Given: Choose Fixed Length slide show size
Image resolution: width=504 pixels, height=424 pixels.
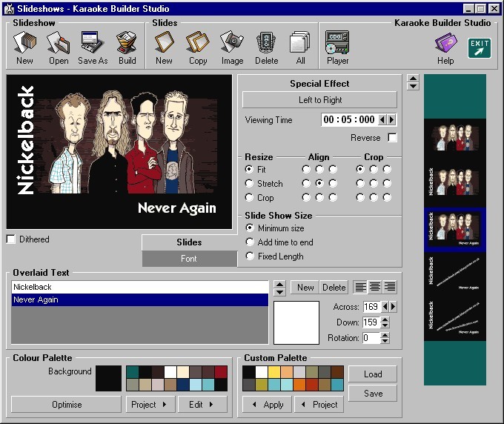Looking at the screenshot, I should (250, 256).
